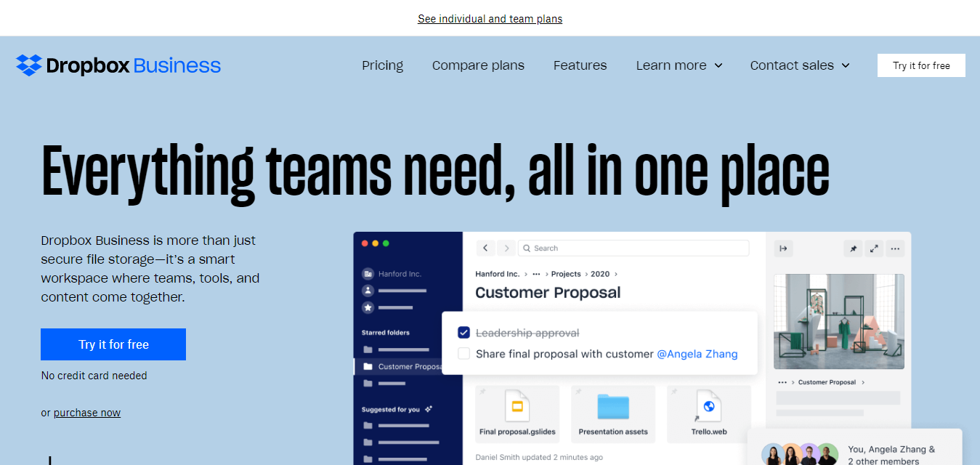Image resolution: width=980 pixels, height=465 pixels.
Task: Click the Final proposal.gslides file icon
Action: click(x=517, y=406)
